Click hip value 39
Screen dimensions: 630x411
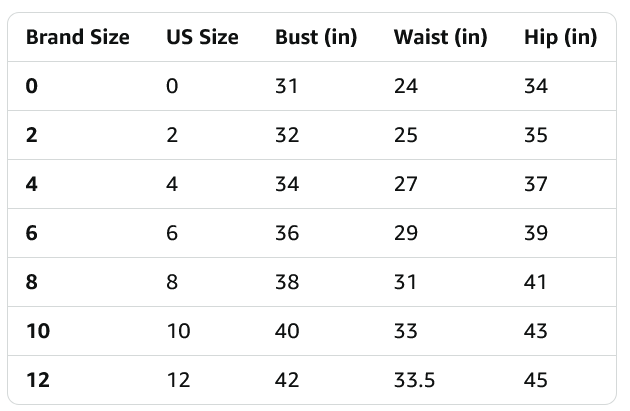[536, 233]
